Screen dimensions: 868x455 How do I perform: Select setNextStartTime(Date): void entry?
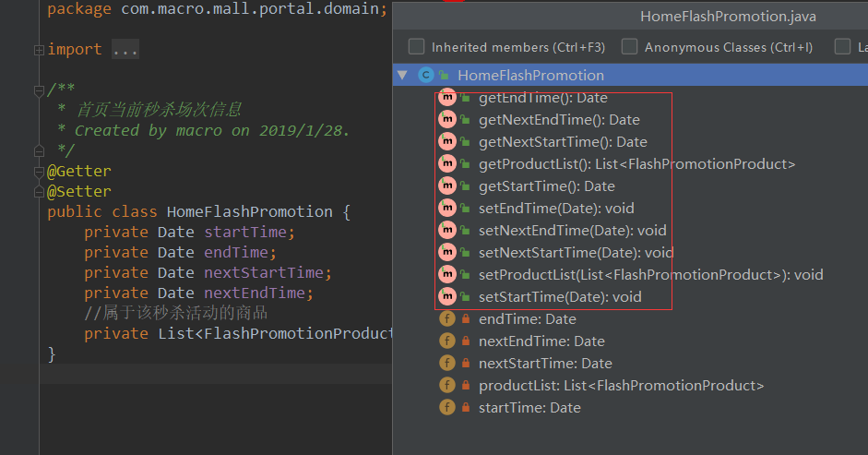[x=577, y=253]
